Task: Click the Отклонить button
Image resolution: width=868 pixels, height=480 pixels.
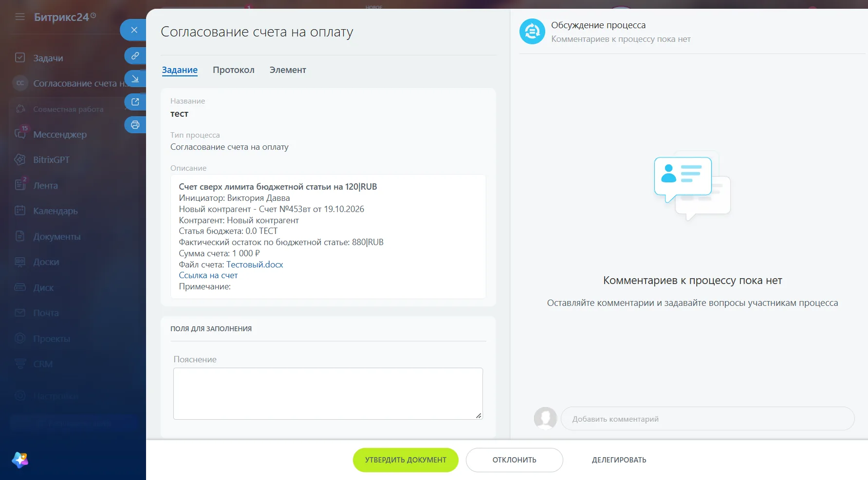Action: pyautogui.click(x=515, y=460)
